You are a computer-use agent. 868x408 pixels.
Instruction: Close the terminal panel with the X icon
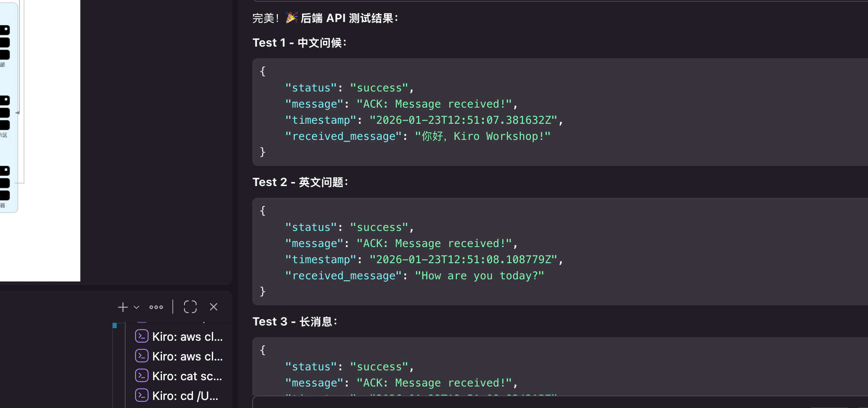(214, 307)
